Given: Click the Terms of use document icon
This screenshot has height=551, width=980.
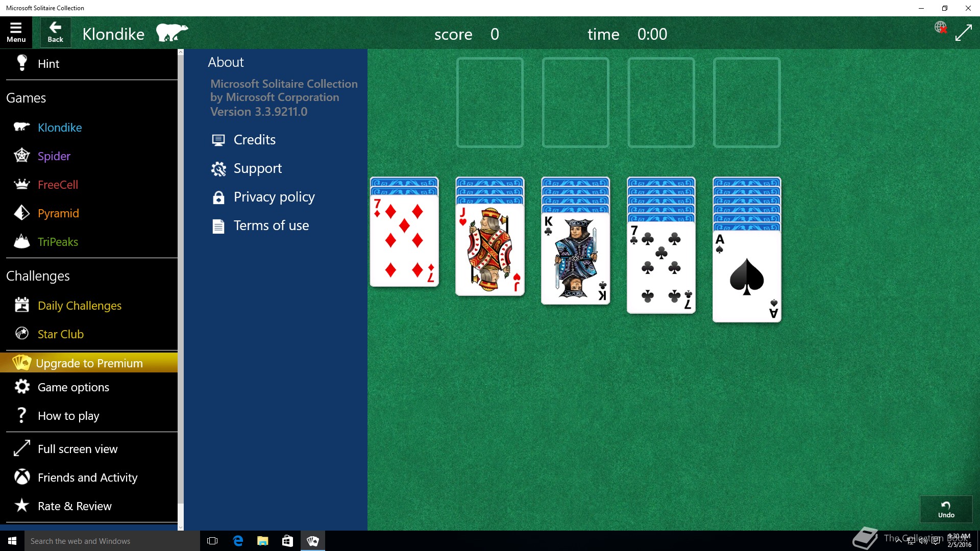Looking at the screenshot, I should point(218,226).
